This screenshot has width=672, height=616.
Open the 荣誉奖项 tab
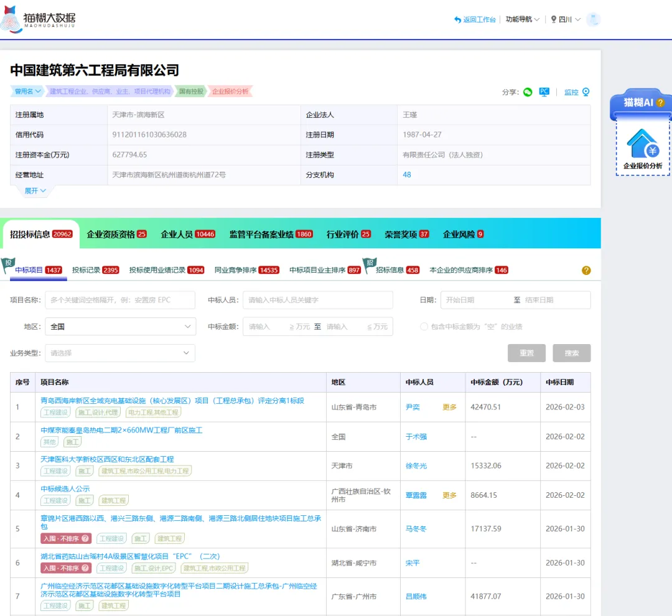pyautogui.click(x=407, y=234)
